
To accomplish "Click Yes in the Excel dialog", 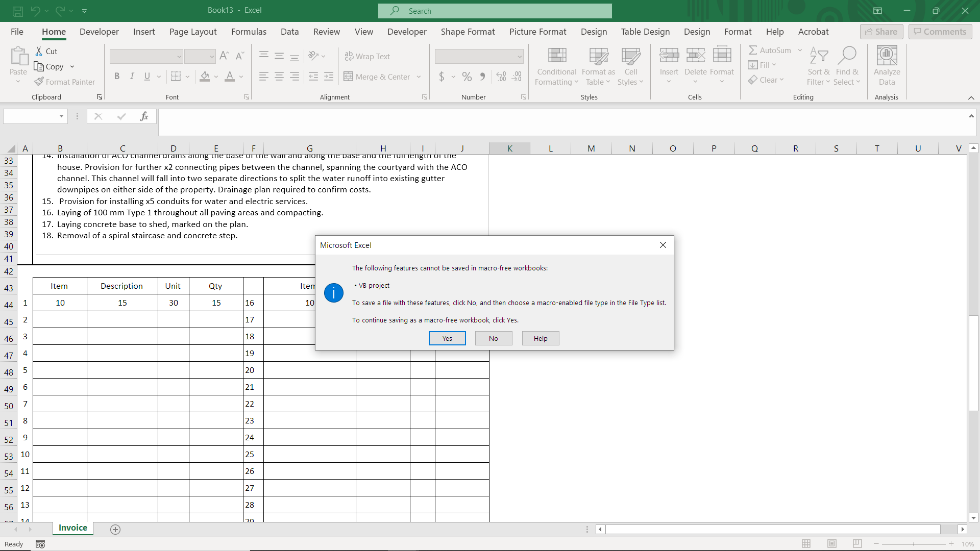I will click(x=447, y=338).
